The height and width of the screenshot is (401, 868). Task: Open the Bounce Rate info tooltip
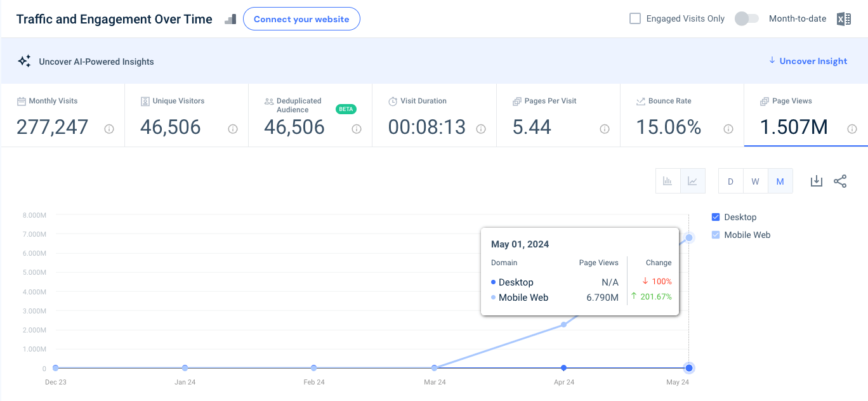click(728, 129)
